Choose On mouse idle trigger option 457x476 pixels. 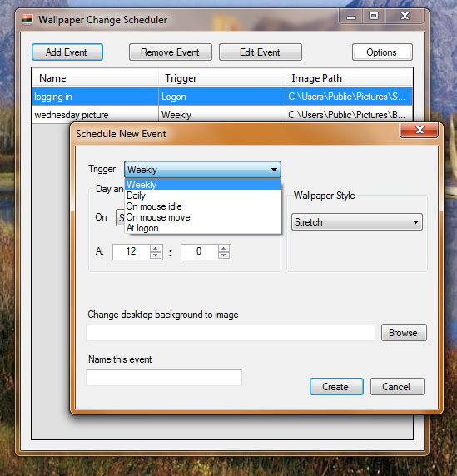point(203,206)
